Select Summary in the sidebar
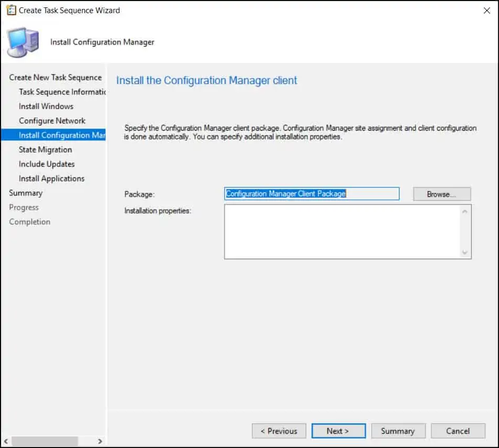The image size is (499, 448). pyautogui.click(x=26, y=193)
